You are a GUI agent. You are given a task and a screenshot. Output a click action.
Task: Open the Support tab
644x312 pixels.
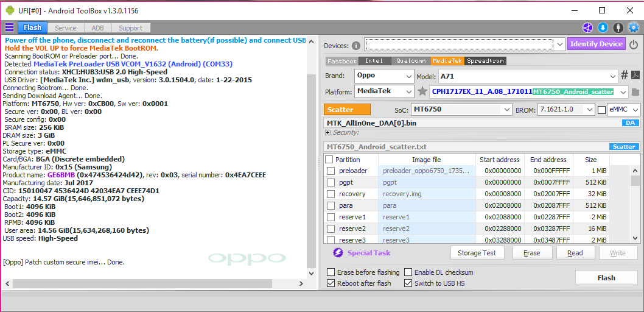pyautogui.click(x=130, y=28)
